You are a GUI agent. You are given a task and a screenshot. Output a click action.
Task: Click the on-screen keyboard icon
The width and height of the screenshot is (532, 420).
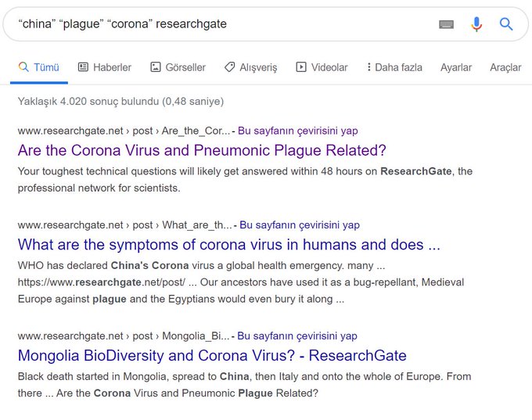pyautogui.click(x=446, y=24)
